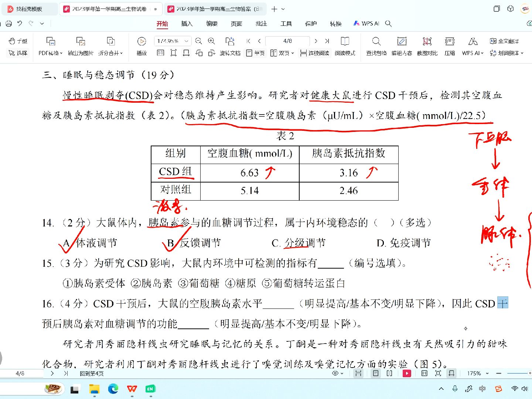Open the PDF转换 convert tool
Image resolution: width=532 pixels, height=399 pixels.
(51, 47)
